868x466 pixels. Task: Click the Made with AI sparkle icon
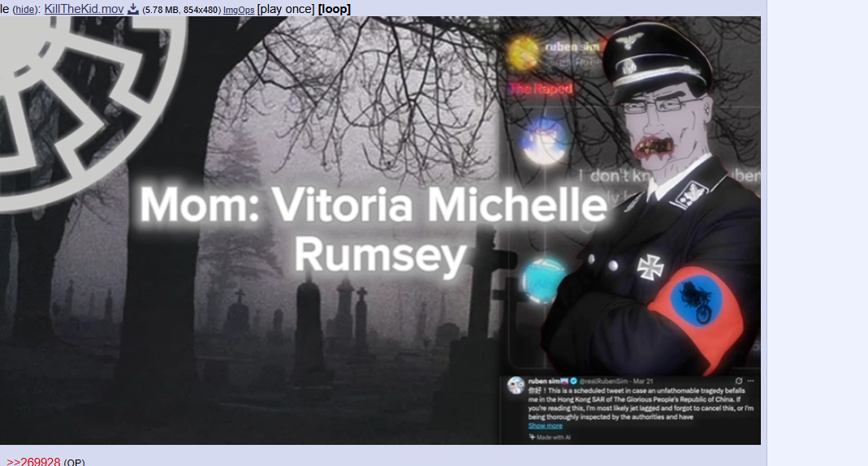[x=533, y=437]
